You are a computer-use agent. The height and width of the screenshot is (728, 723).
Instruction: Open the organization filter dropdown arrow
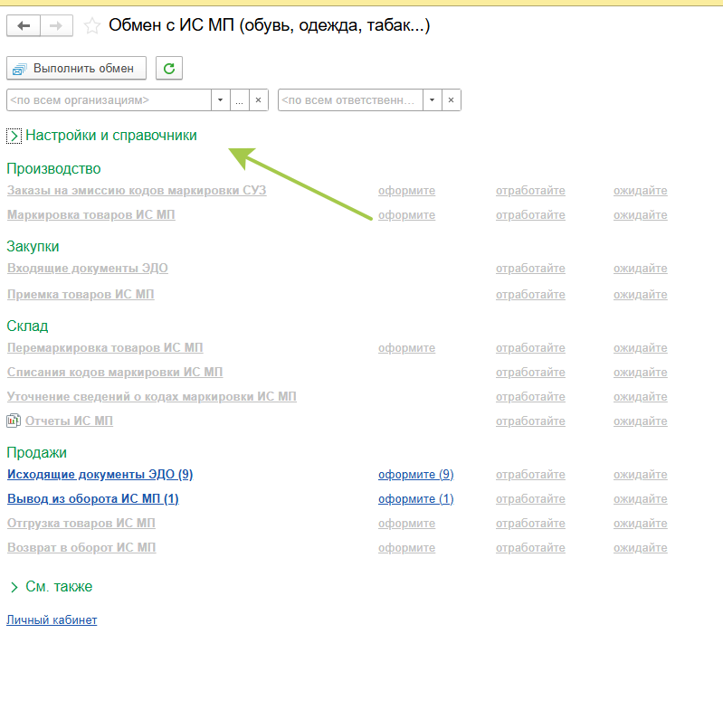click(221, 99)
